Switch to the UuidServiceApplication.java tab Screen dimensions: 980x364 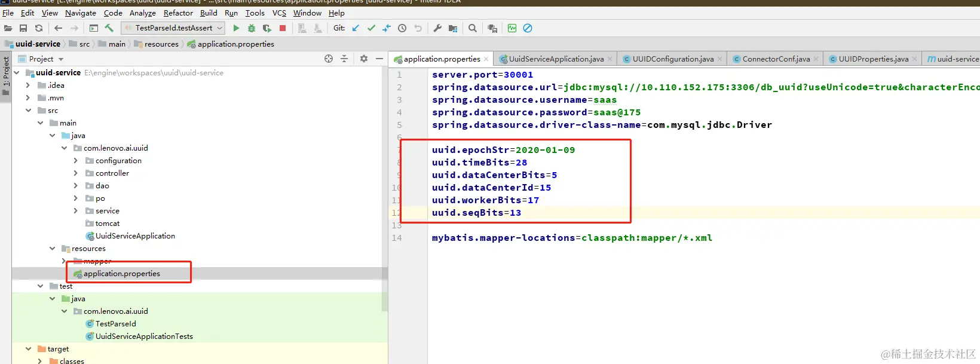(x=556, y=59)
